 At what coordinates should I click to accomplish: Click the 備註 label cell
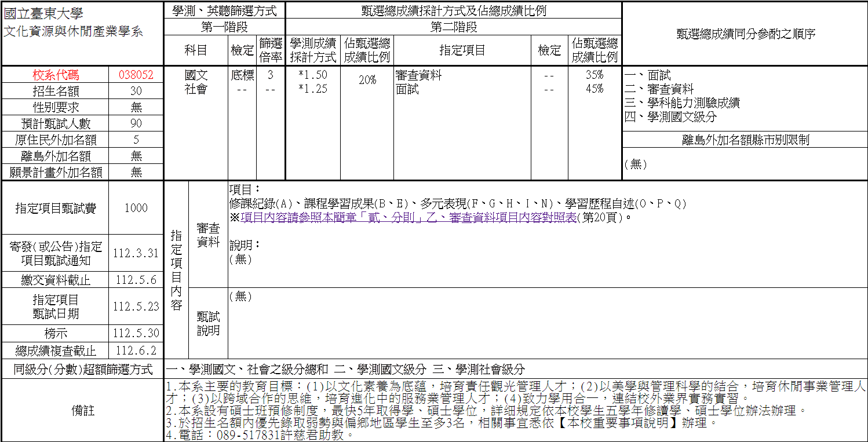pos(83,410)
